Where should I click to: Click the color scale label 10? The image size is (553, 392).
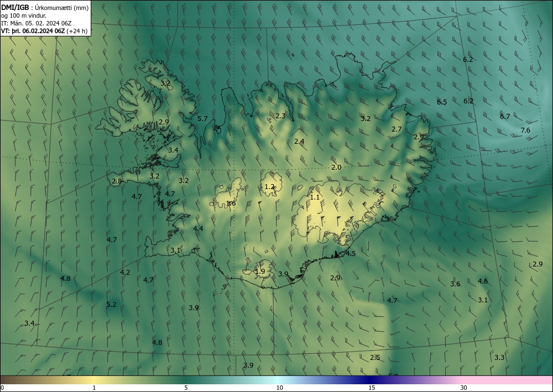pyautogui.click(x=279, y=388)
